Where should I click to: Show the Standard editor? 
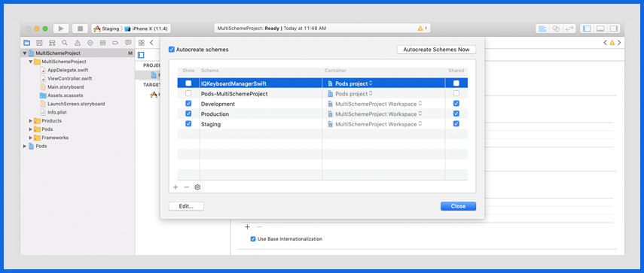(x=542, y=29)
